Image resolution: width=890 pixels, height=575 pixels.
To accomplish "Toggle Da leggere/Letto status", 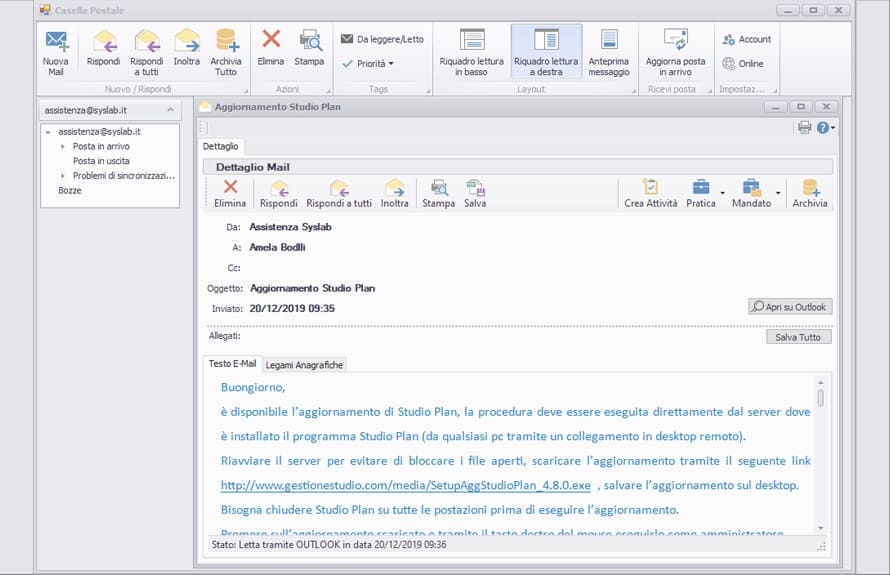I will coord(382,39).
